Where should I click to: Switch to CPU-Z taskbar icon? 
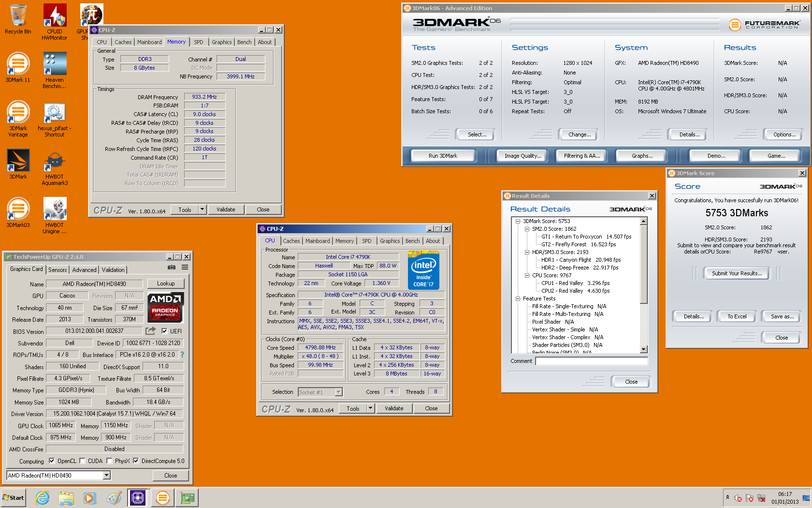138,498
